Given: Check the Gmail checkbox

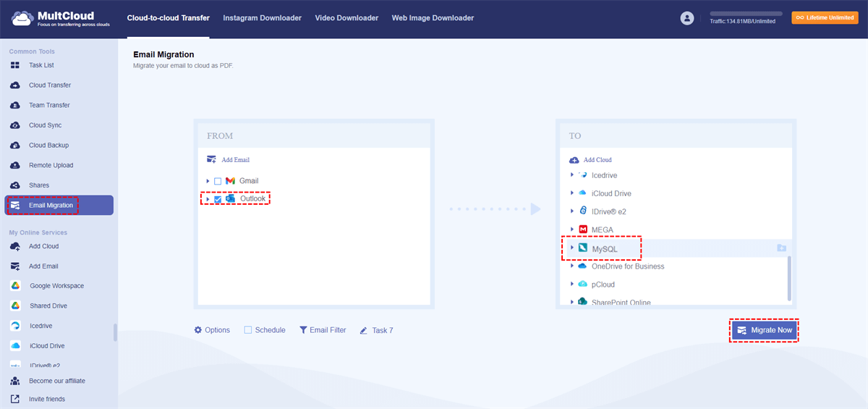Looking at the screenshot, I should 218,181.
